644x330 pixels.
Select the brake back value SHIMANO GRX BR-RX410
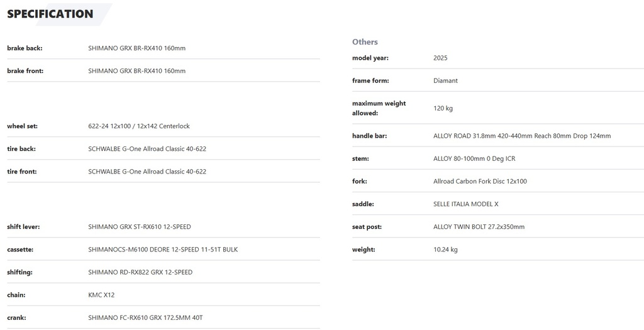[x=136, y=48]
